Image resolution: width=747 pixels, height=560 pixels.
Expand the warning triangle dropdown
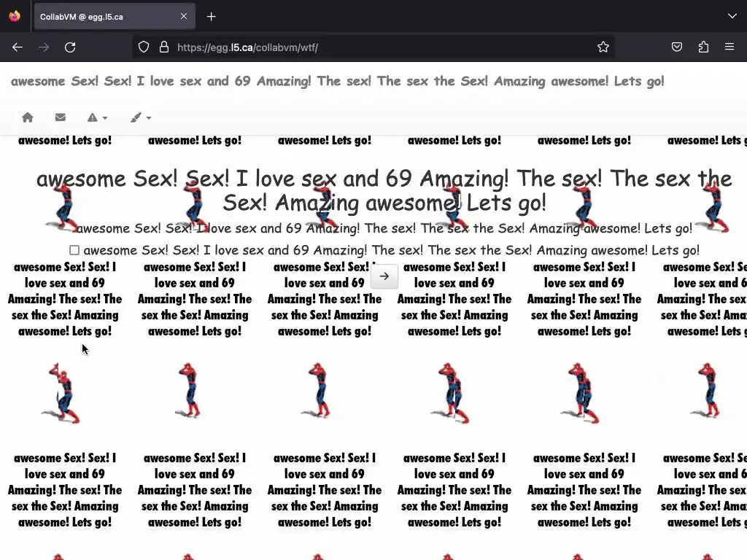[97, 117]
